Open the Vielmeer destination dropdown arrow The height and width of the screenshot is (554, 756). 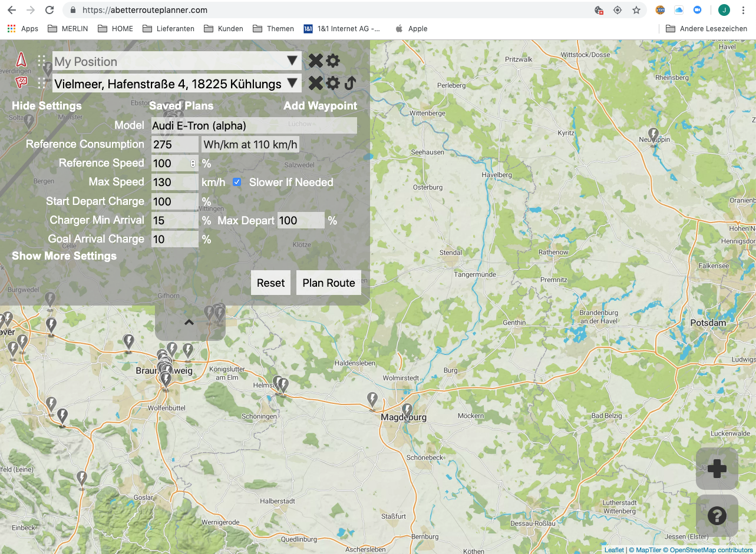tap(292, 84)
